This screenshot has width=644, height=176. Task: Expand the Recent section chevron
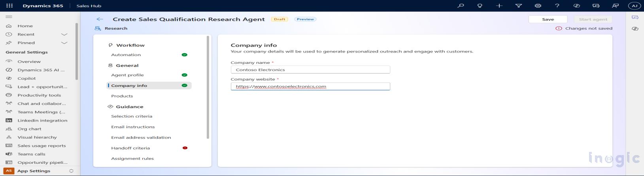click(x=64, y=34)
